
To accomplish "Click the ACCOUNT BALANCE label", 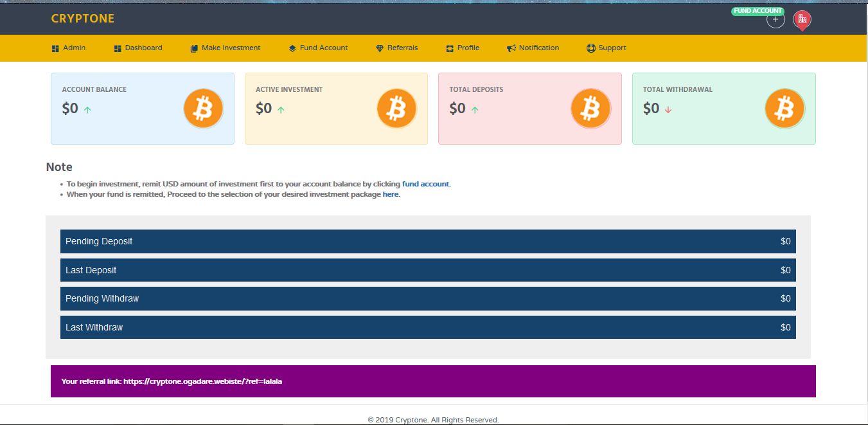I will pyautogui.click(x=94, y=89).
